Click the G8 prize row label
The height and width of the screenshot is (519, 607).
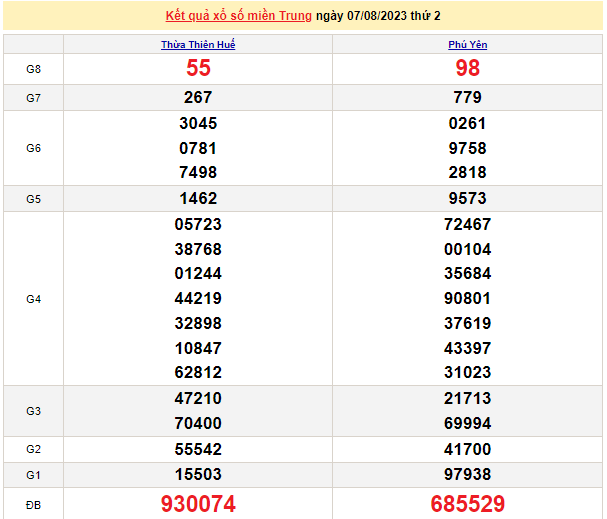click(33, 69)
